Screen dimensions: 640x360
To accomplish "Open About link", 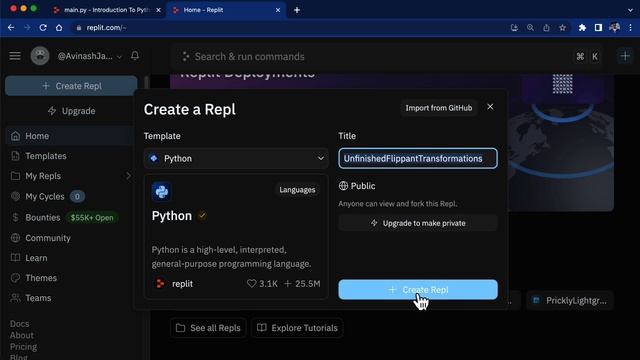I will click(x=22, y=335).
